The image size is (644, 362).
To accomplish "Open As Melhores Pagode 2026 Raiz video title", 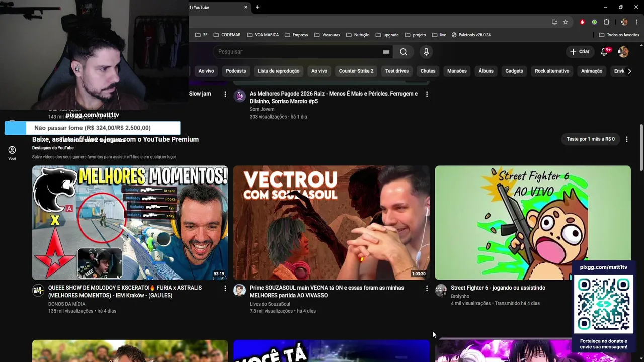I will (334, 97).
